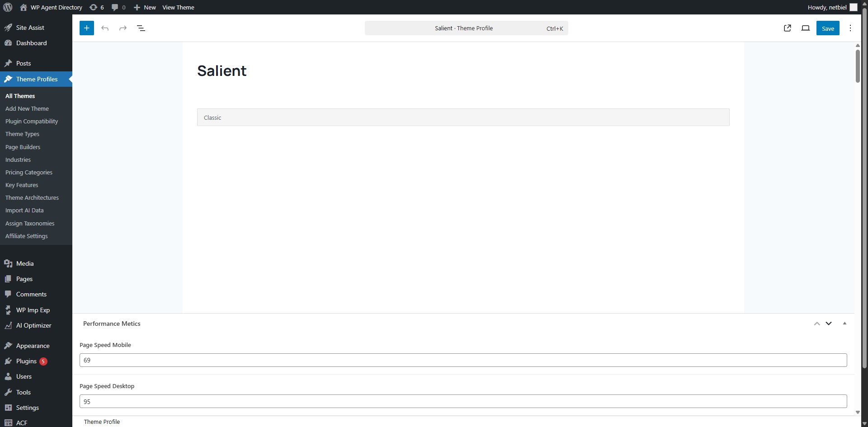The image size is (868, 427).
Task: Move Performance Metics panel down
Action: (829, 324)
